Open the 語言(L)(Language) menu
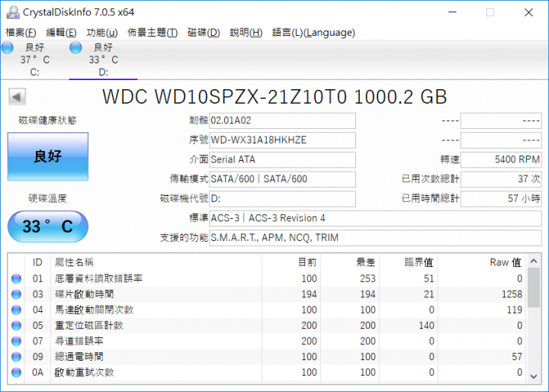Screen dimensions: 549x392 click(x=313, y=33)
